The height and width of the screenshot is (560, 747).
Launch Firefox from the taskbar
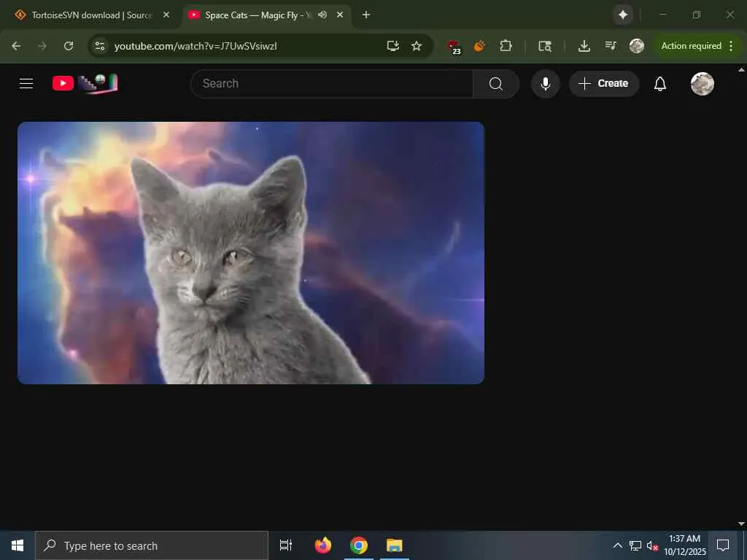coord(323,545)
